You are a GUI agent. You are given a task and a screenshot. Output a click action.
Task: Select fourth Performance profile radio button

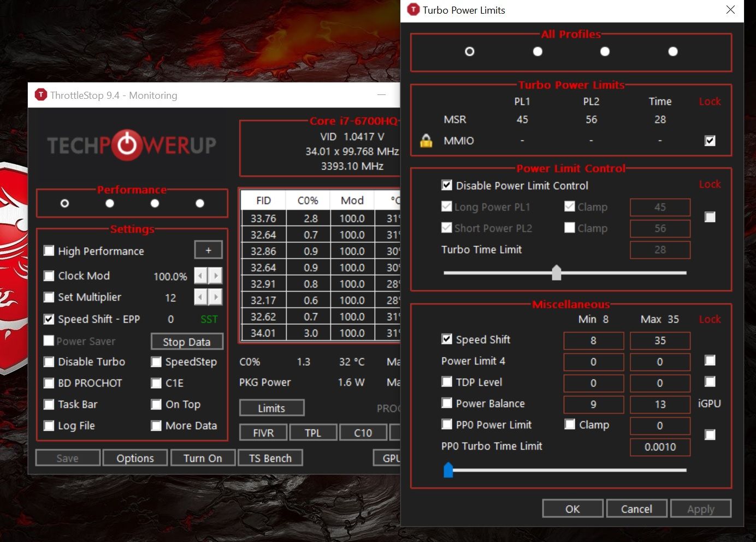pos(200,203)
